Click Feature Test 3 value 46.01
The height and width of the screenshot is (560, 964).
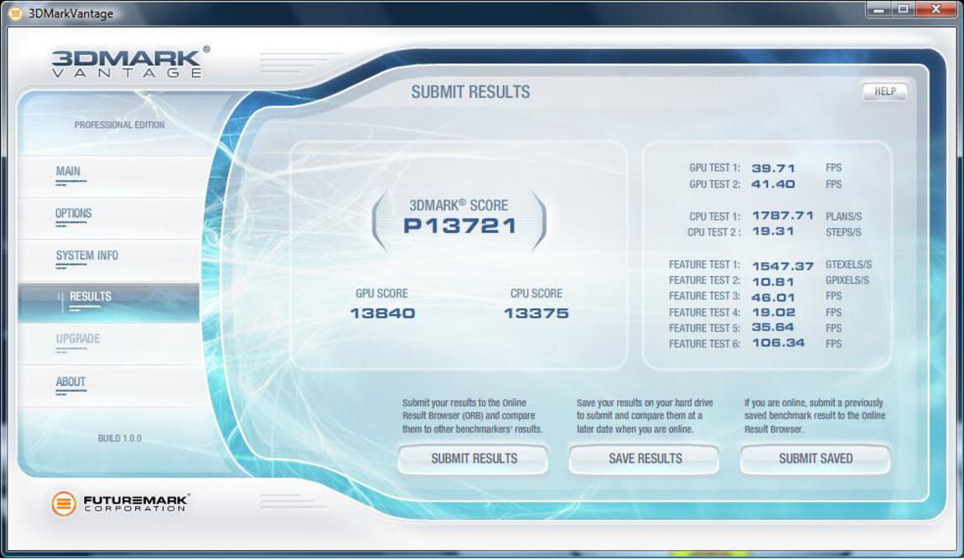coord(774,297)
